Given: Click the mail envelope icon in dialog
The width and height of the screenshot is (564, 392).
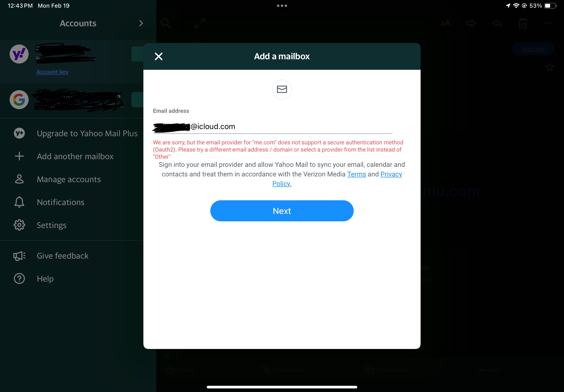Looking at the screenshot, I should point(282,89).
